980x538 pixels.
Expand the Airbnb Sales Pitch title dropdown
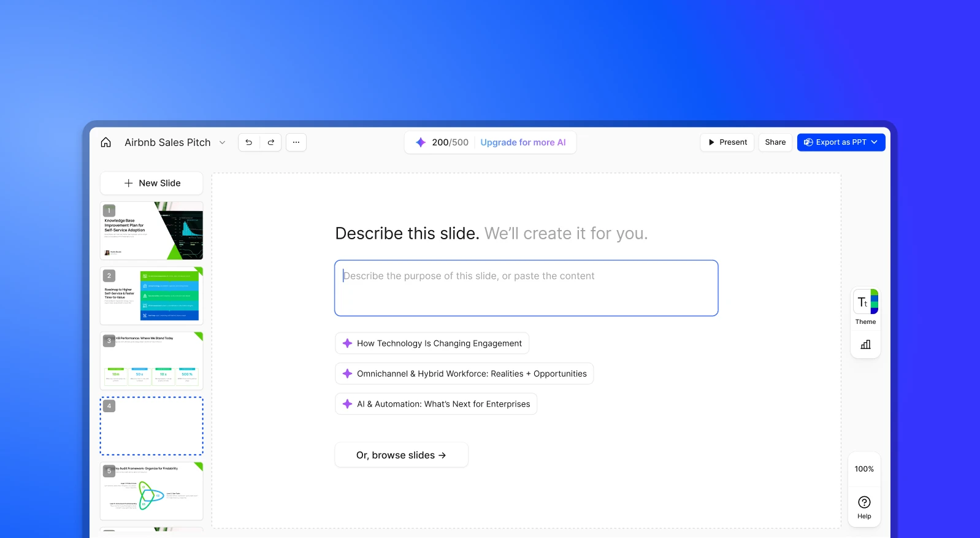pyautogui.click(x=222, y=142)
